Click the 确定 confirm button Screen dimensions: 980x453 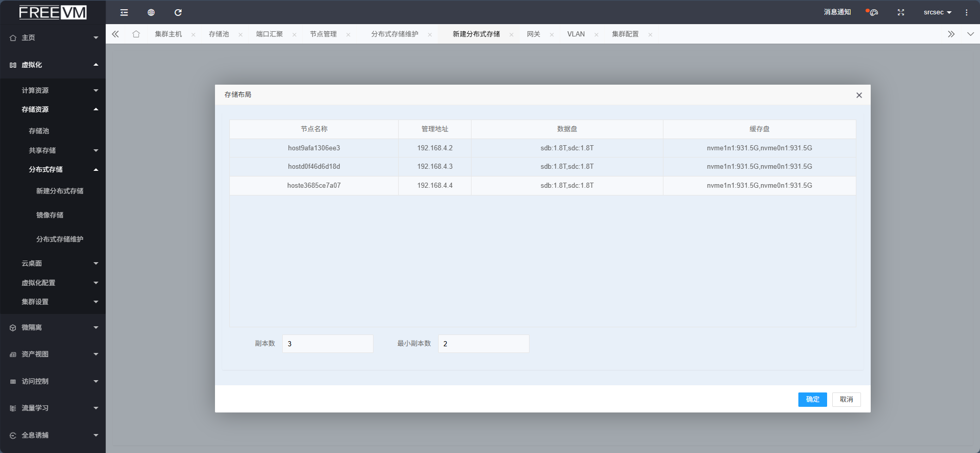click(812, 399)
